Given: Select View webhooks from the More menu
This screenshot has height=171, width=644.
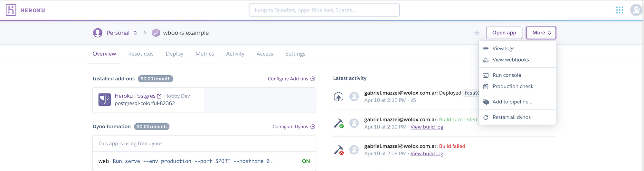Looking at the screenshot, I should tap(517, 60).
